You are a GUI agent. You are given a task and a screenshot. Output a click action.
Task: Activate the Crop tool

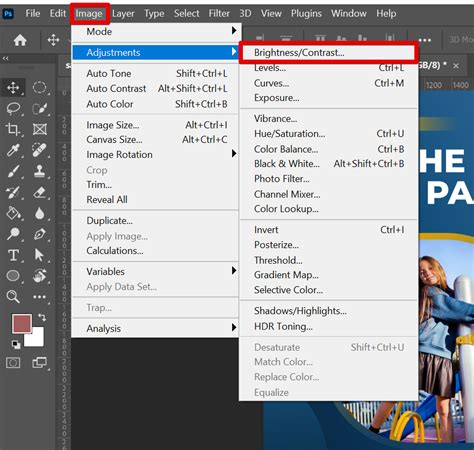click(x=13, y=129)
